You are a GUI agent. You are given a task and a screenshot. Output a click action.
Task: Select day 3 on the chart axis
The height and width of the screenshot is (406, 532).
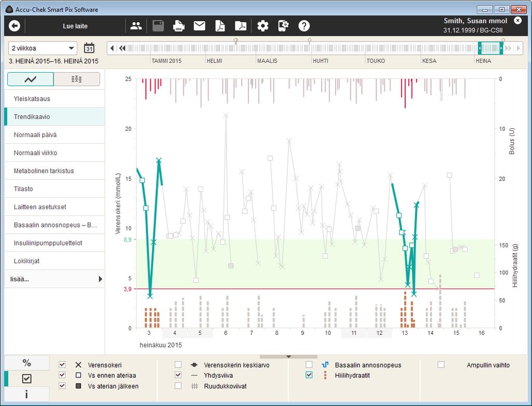point(149,333)
